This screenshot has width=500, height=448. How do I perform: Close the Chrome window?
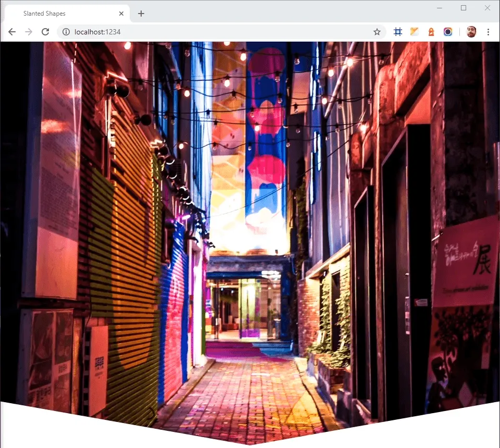(488, 8)
